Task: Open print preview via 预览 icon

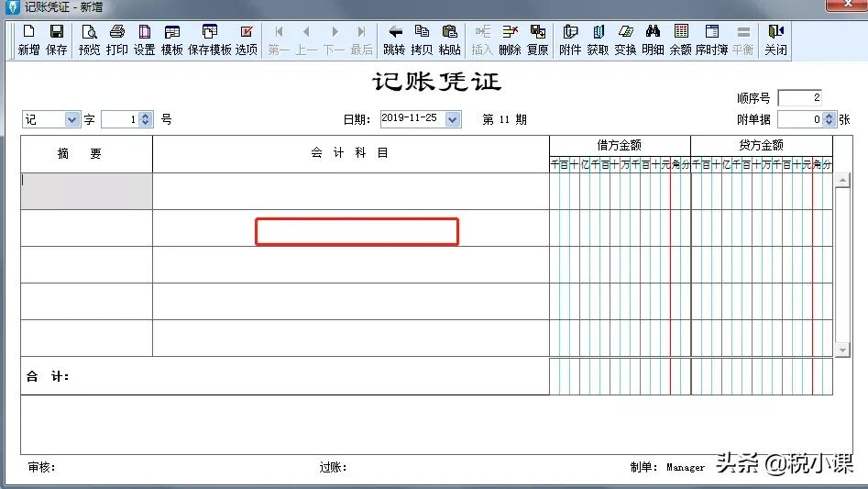Action: [x=89, y=39]
